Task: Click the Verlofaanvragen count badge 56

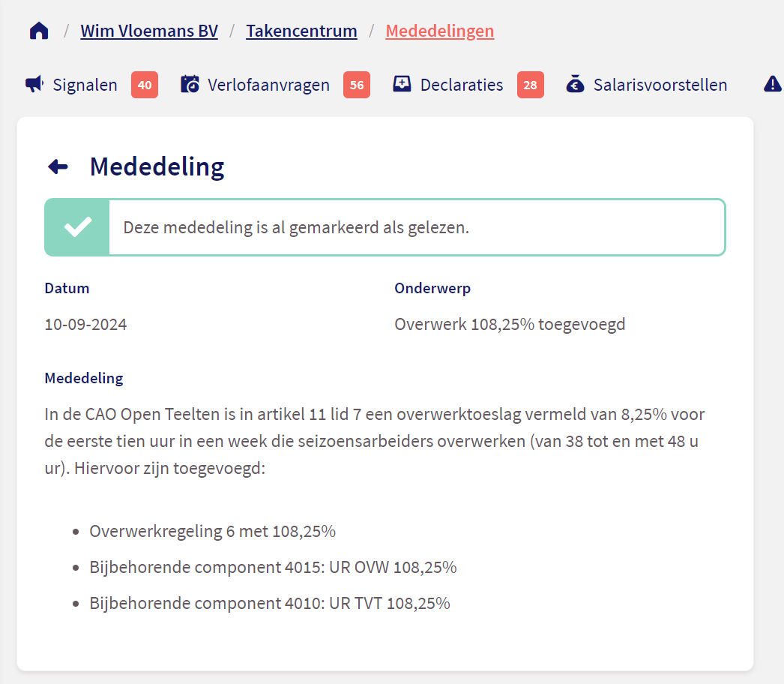Action: pyautogui.click(x=357, y=85)
